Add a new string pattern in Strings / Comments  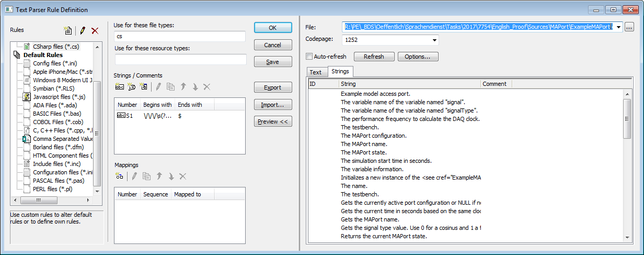coord(120,87)
